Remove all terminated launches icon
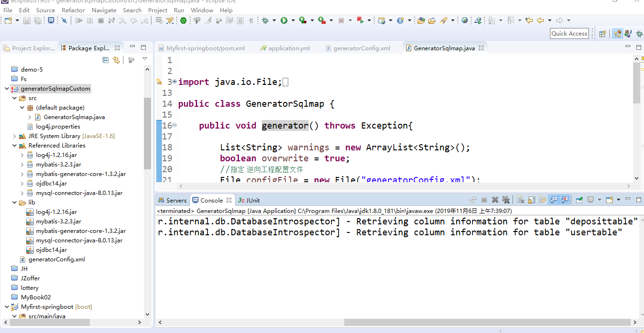The height and width of the screenshot is (333, 644). point(506,200)
